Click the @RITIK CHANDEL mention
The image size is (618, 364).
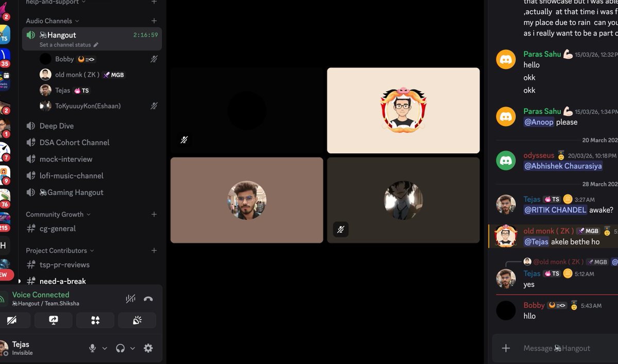[x=555, y=210]
